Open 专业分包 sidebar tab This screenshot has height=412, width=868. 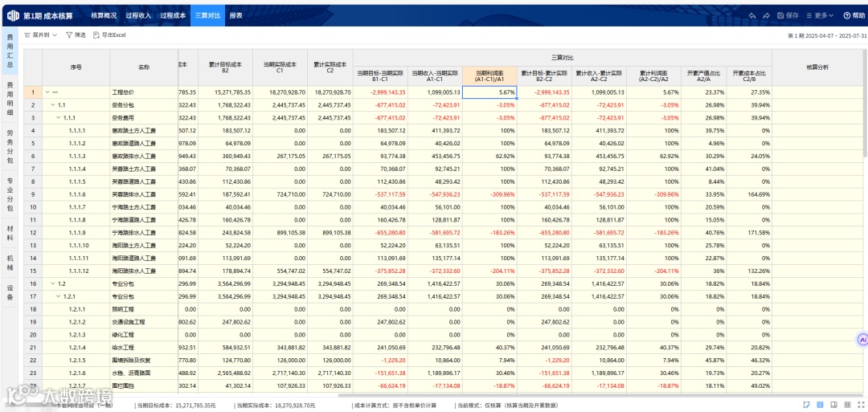10,194
